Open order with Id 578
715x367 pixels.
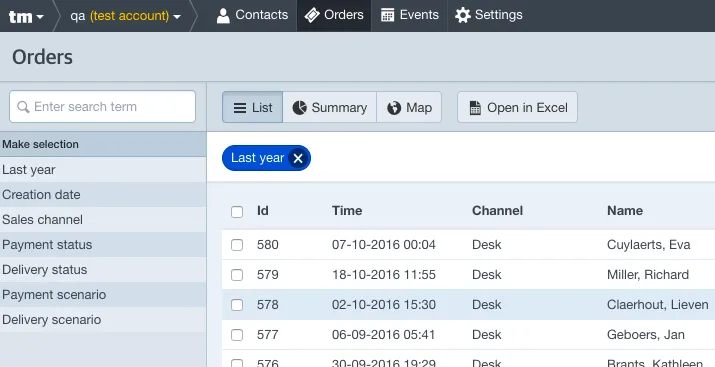pyautogui.click(x=268, y=305)
